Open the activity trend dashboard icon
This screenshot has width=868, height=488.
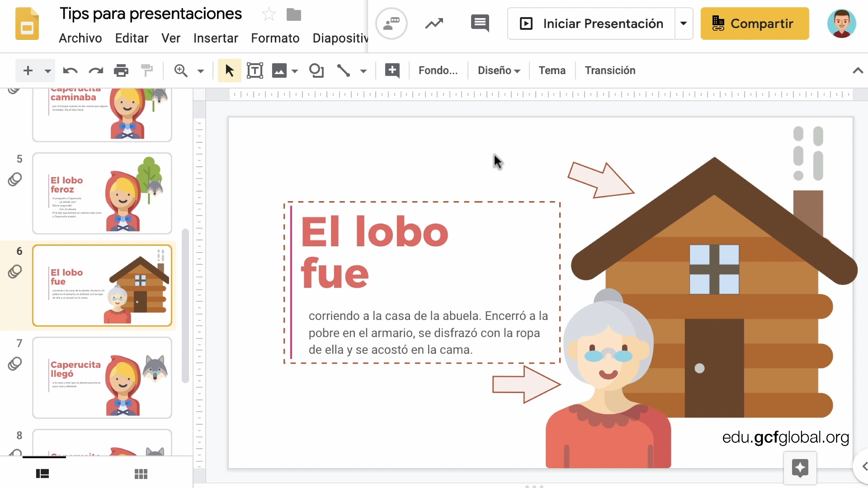[x=434, y=24]
